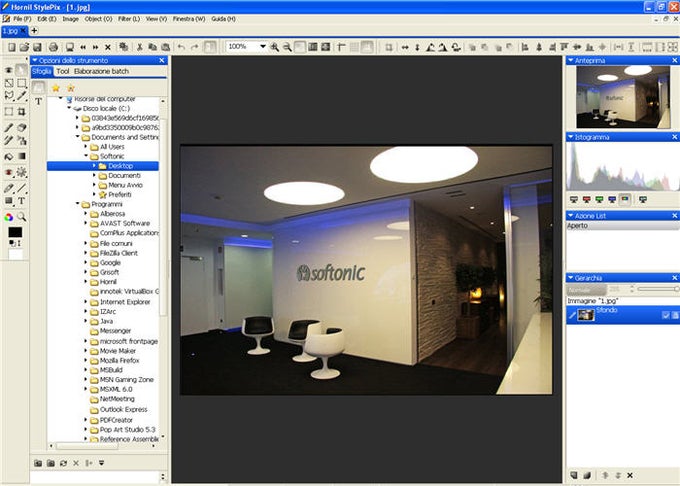This screenshot has width=680, height=486.
Task: Collapse the Gerarchia panel header arrow
Action: click(570, 278)
